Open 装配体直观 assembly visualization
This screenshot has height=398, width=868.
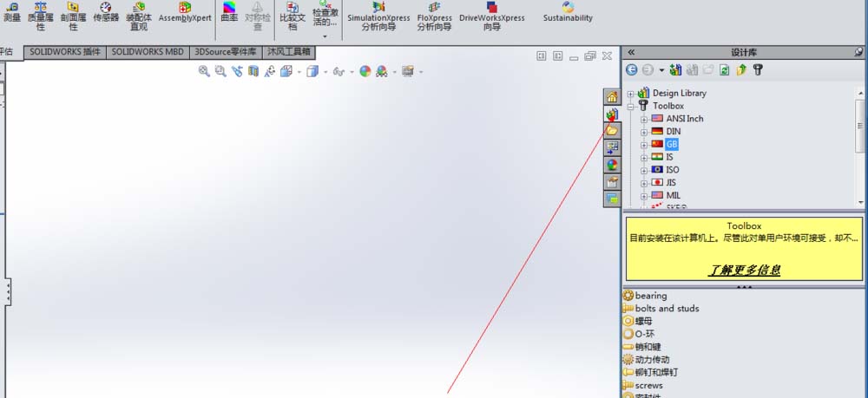tap(139, 16)
